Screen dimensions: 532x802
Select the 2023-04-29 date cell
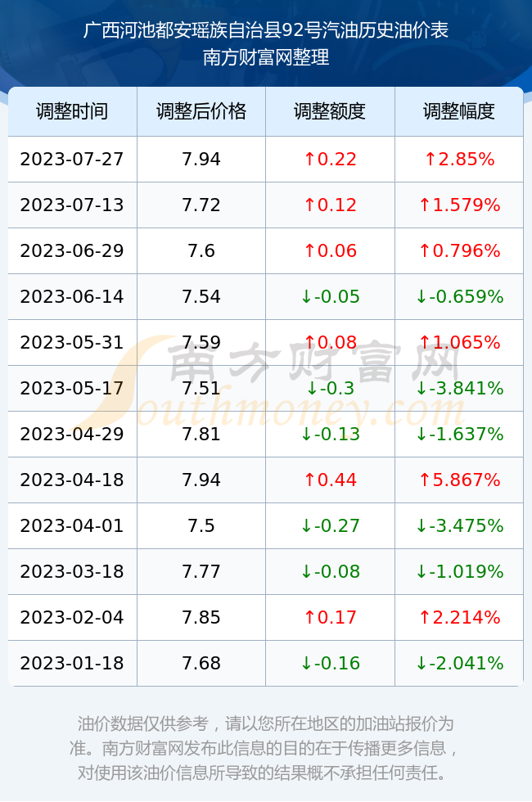pos(72,435)
